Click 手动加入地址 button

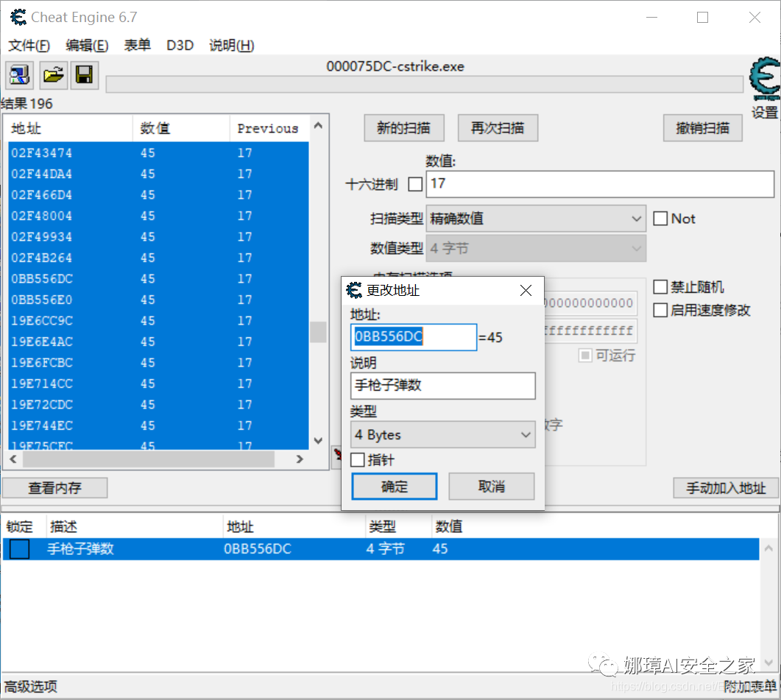726,488
